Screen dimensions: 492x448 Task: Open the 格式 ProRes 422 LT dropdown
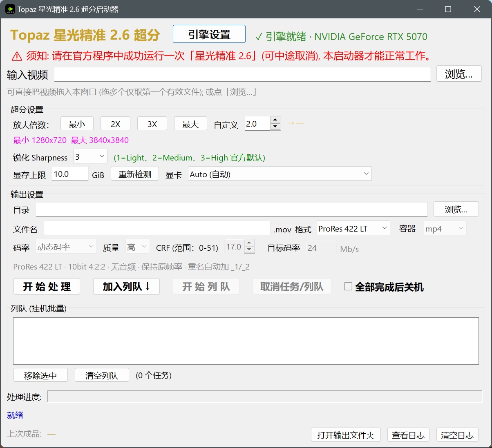353,228
